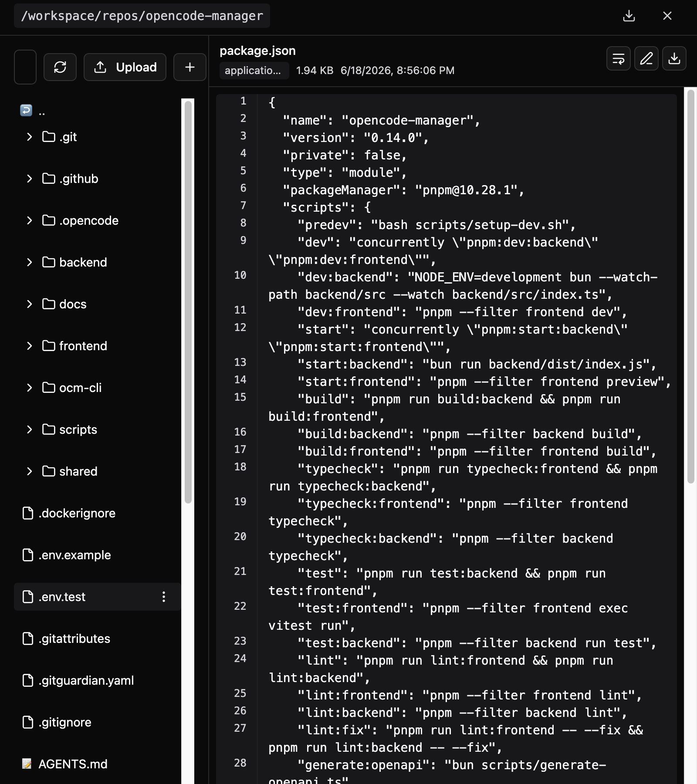Click the plus button to create new item

tap(190, 67)
